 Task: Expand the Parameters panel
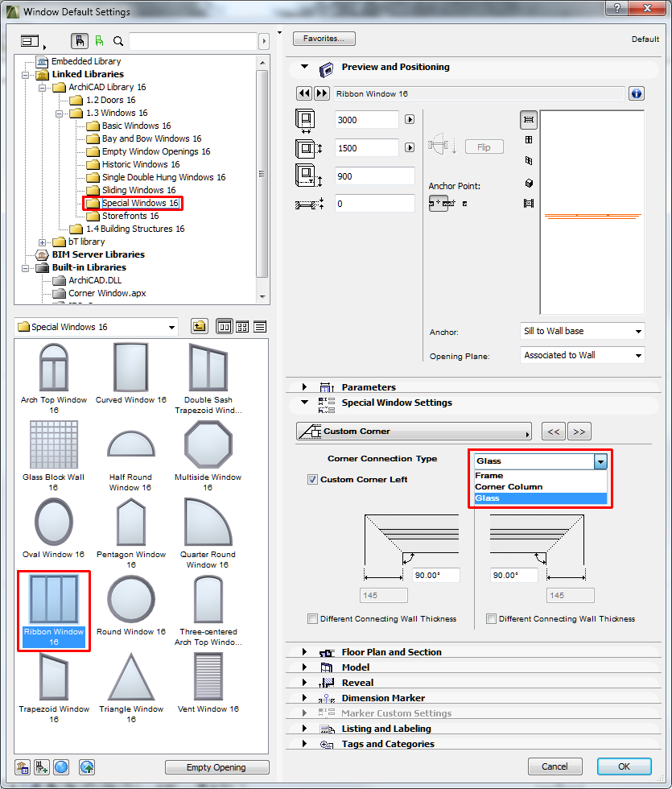click(304, 387)
